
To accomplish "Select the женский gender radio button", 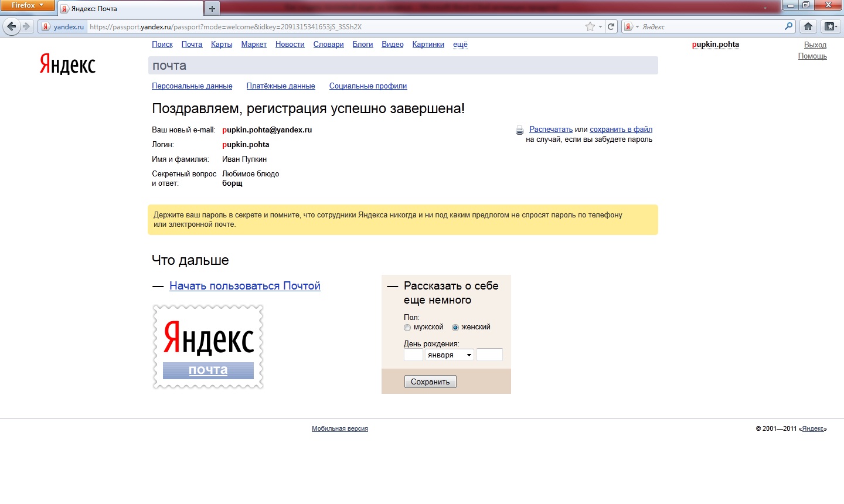I will coord(455,328).
